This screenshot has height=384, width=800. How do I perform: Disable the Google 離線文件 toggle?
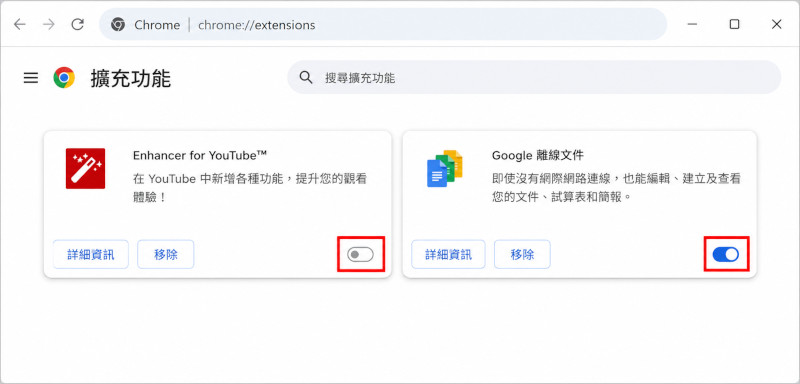pyautogui.click(x=726, y=254)
